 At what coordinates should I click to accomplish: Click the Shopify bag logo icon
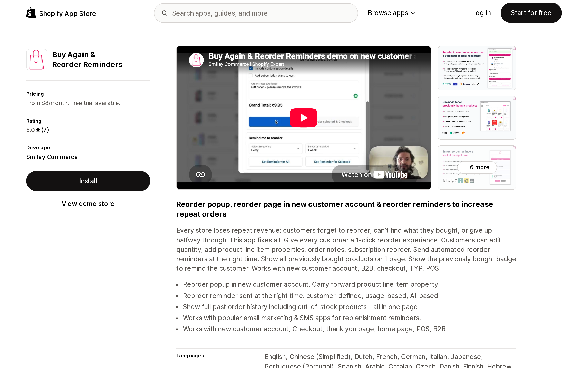coord(31,13)
